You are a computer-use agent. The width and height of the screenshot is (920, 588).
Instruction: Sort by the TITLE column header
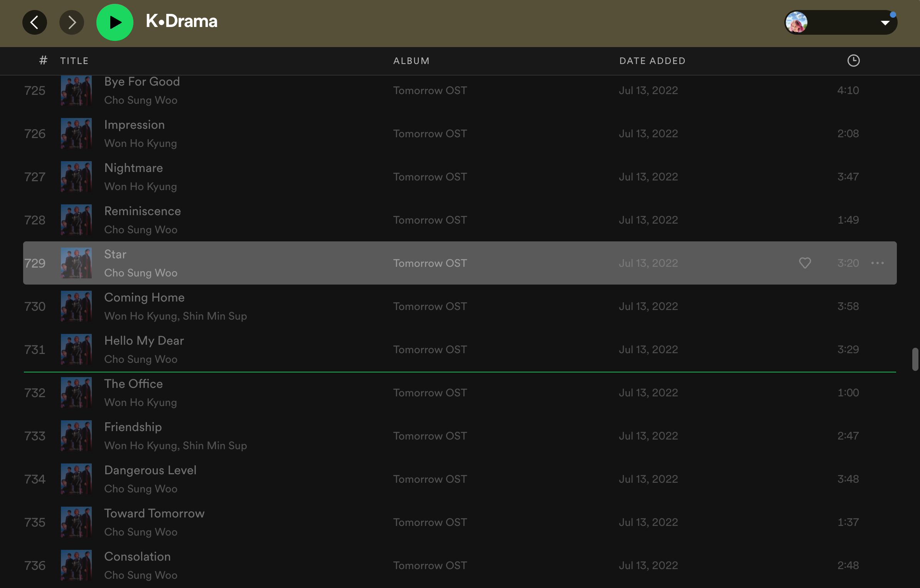click(74, 61)
